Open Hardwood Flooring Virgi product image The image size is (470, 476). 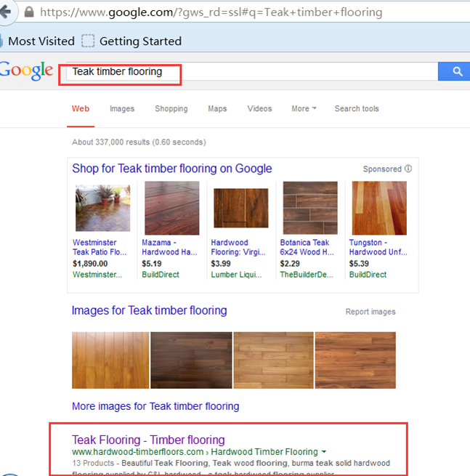[x=241, y=208]
